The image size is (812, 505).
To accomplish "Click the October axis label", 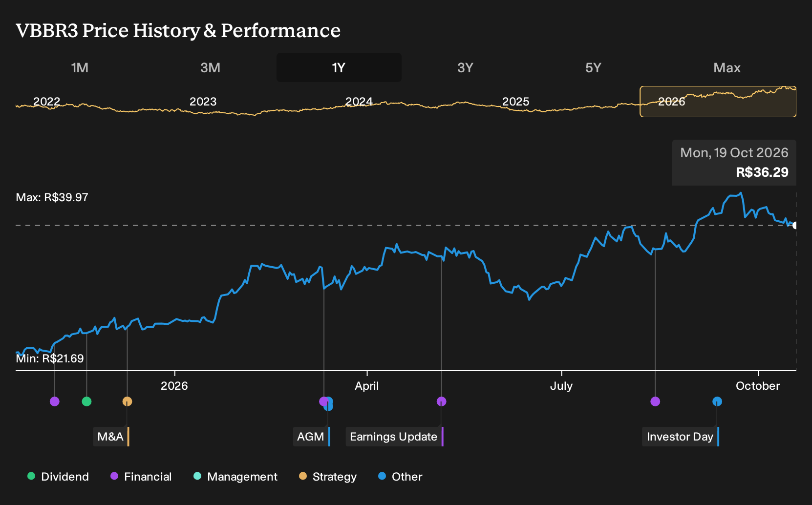I will click(758, 386).
